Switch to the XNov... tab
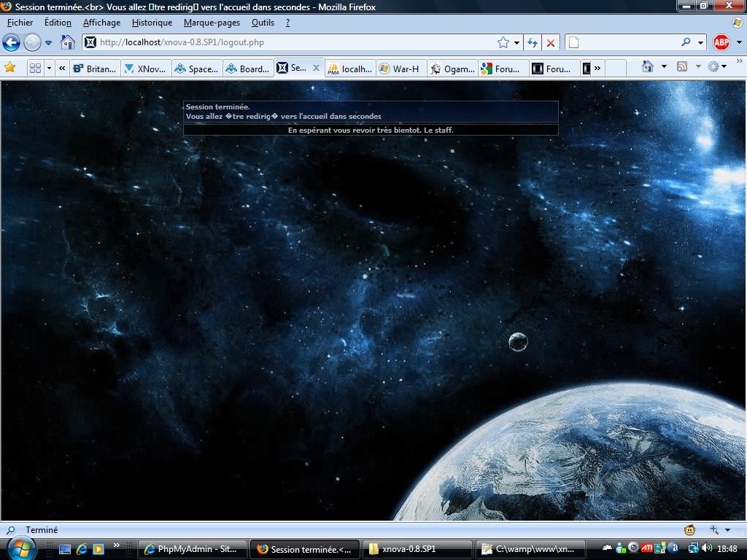 145,69
